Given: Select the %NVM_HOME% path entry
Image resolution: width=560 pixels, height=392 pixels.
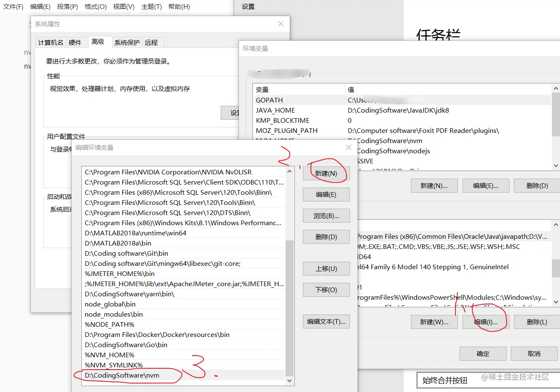Looking at the screenshot, I should pyautogui.click(x=184, y=355).
